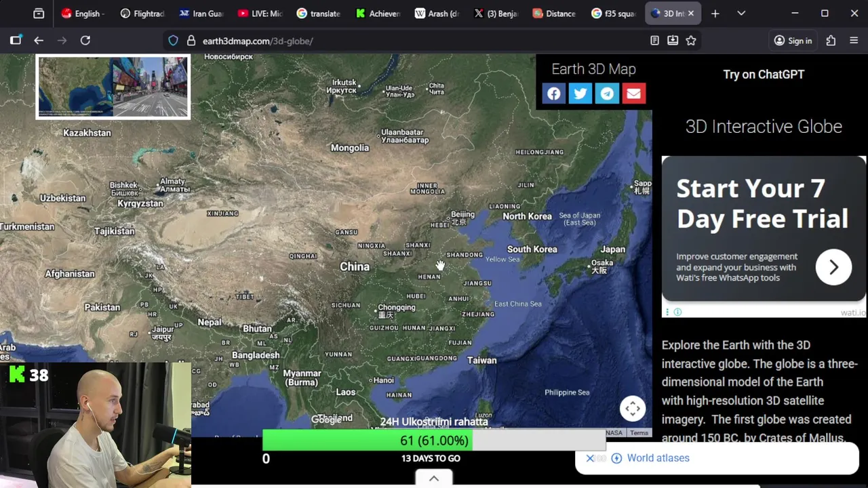Click Hanoi city label
Viewport: 868px width, 488px height.
[383, 380]
